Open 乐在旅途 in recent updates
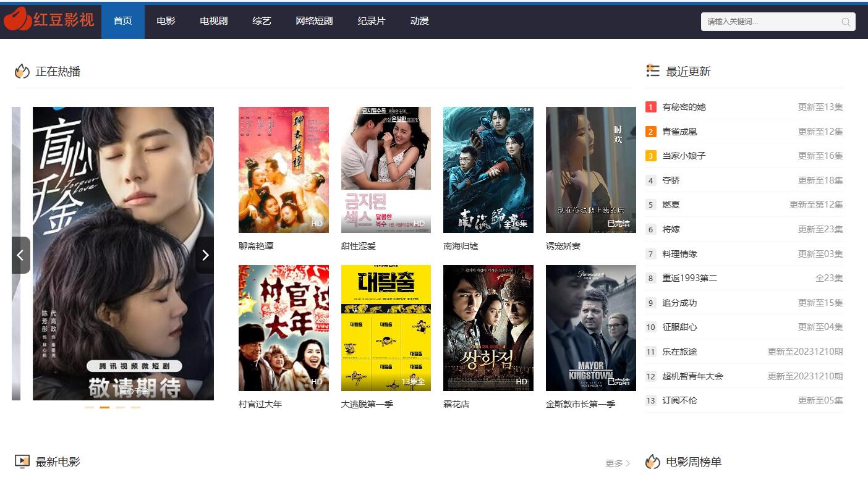The image size is (868, 477). coord(679,352)
